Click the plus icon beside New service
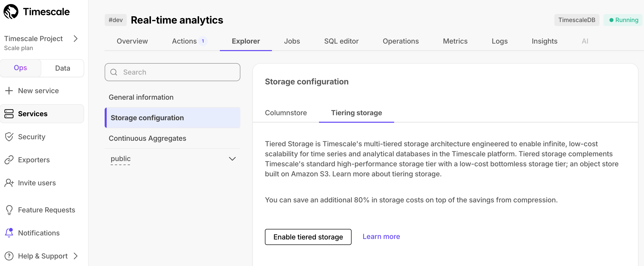Screen dimensions: 644x266 coord(9,91)
